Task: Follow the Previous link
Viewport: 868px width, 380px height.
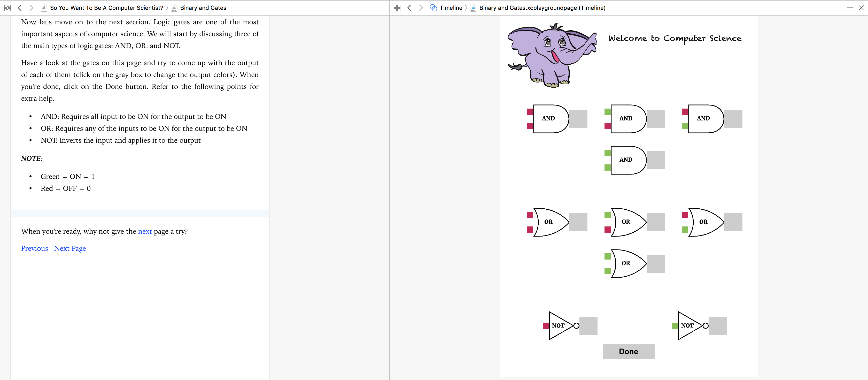Action: 34,248
